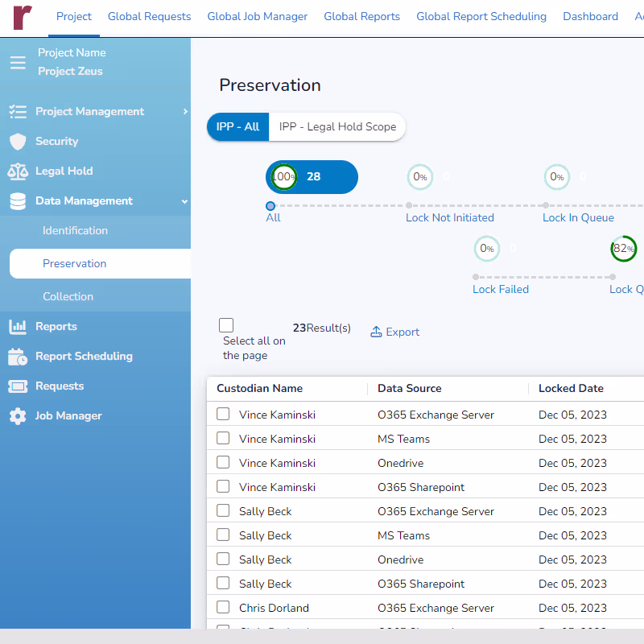Check Chris Dorland O365 Exchange Server row
The image size is (644, 644).
pyautogui.click(x=223, y=608)
